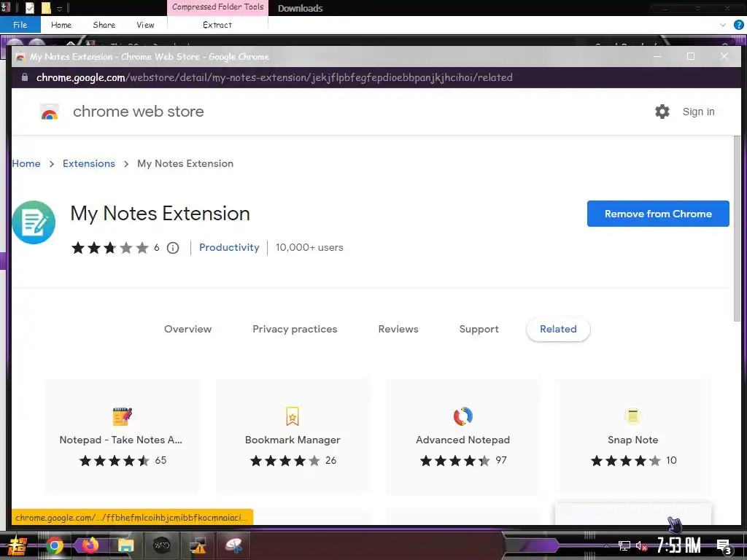Image resolution: width=747 pixels, height=560 pixels.
Task: Open Notepad - Take Notes A... extension
Action: pyautogui.click(x=120, y=440)
